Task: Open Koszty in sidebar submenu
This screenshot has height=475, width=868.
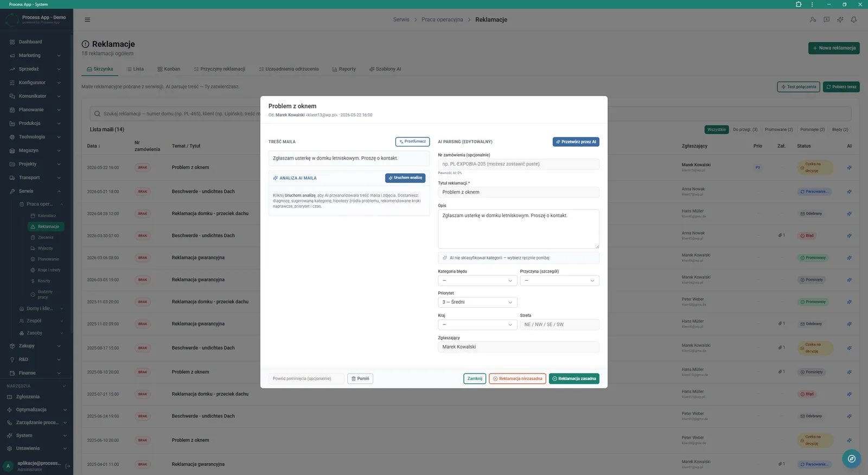Action: (43, 281)
